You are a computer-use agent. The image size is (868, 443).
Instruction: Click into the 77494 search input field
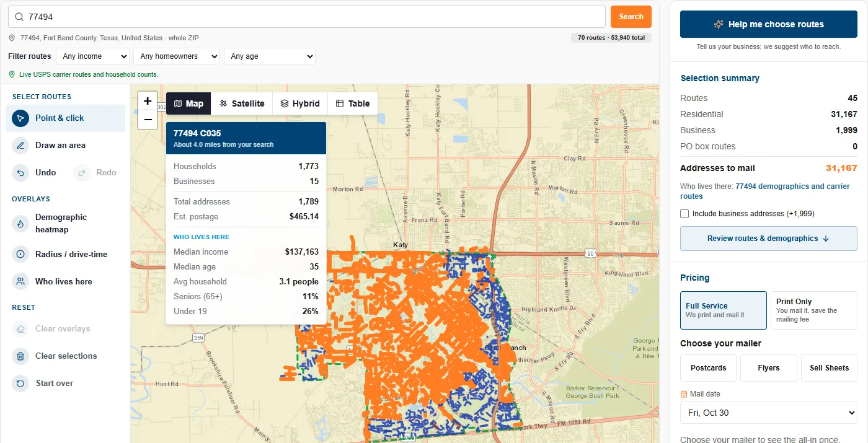(307, 17)
